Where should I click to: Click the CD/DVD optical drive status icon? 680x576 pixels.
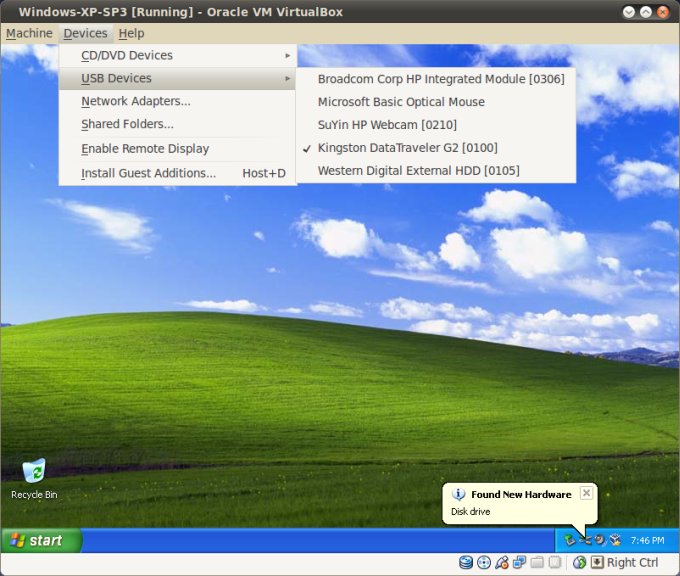(x=484, y=563)
